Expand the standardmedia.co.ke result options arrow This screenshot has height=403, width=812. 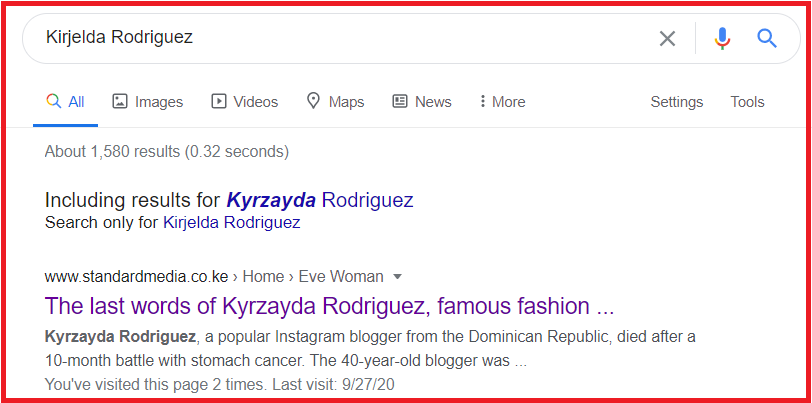[x=397, y=277]
